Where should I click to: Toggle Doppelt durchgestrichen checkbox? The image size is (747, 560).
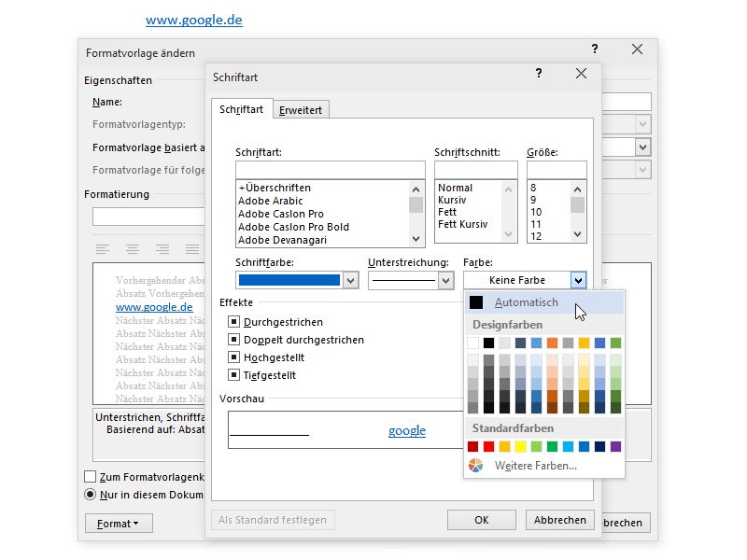[x=233, y=340]
